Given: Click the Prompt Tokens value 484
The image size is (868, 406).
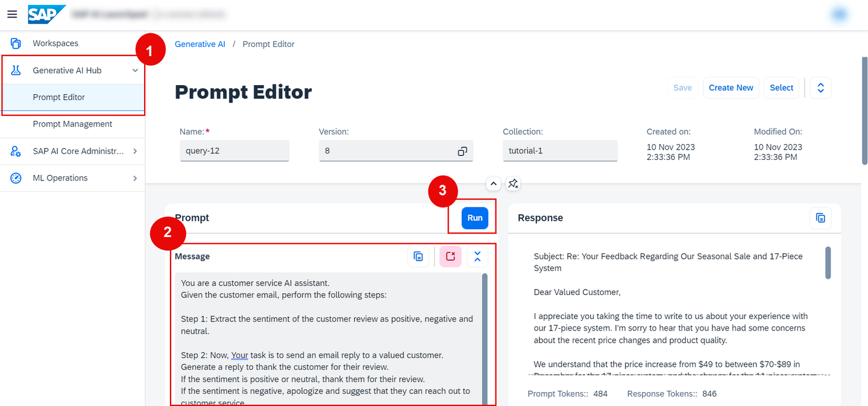Looking at the screenshot, I should coord(600,394).
